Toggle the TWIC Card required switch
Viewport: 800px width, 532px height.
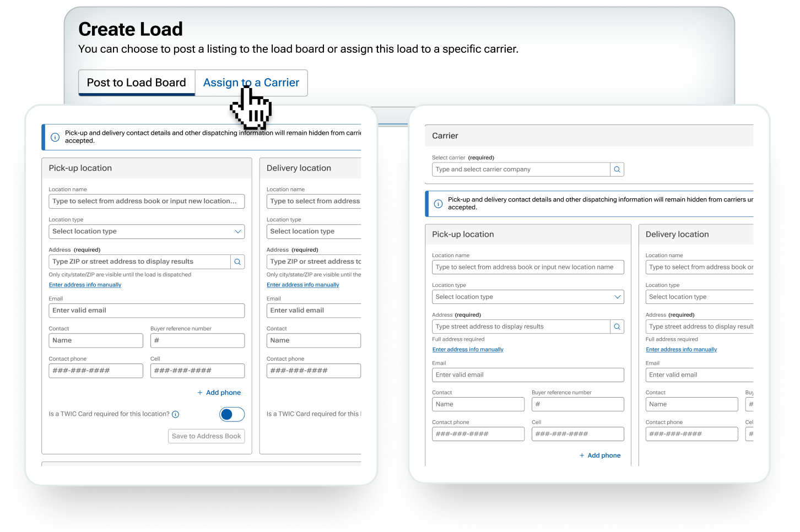[231, 415]
